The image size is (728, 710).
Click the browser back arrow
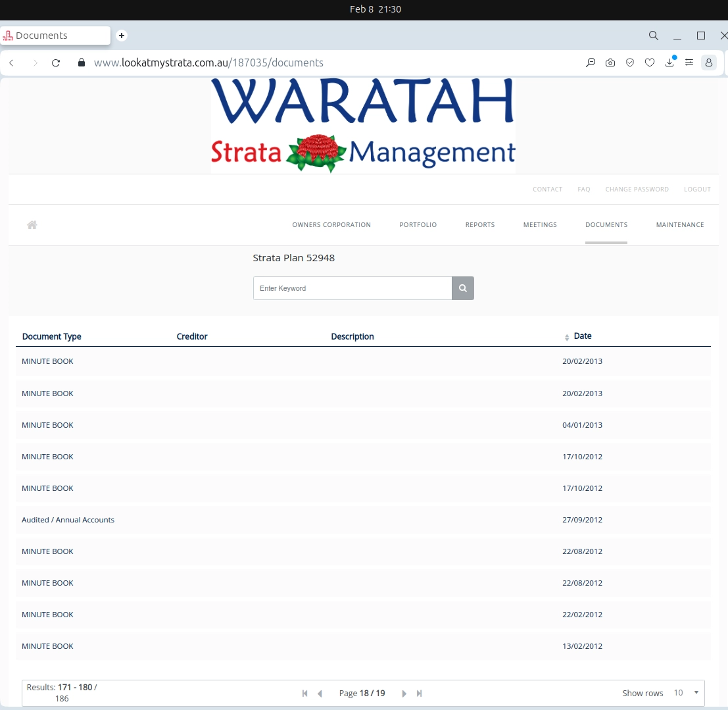pyautogui.click(x=12, y=63)
